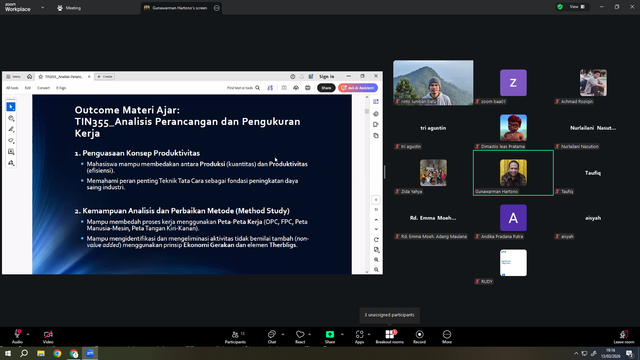Select the RUDY participant tile
The height and width of the screenshot is (360, 640).
tap(513, 263)
